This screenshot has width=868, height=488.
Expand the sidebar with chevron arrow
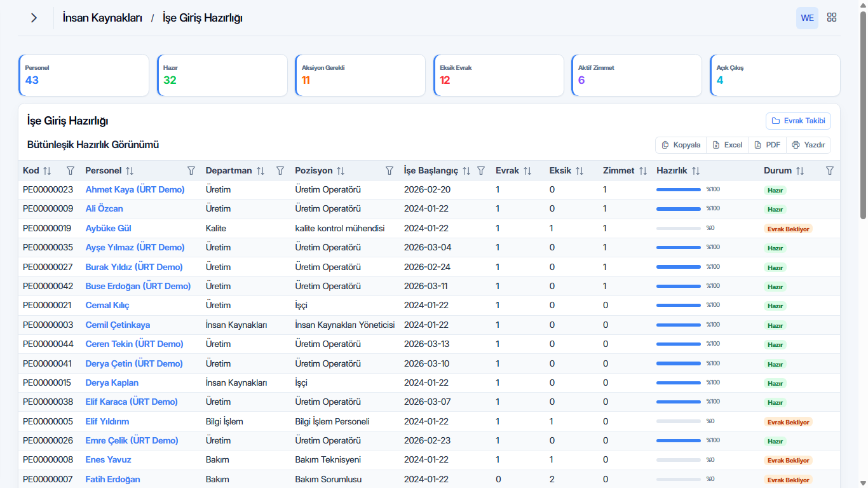(x=34, y=18)
